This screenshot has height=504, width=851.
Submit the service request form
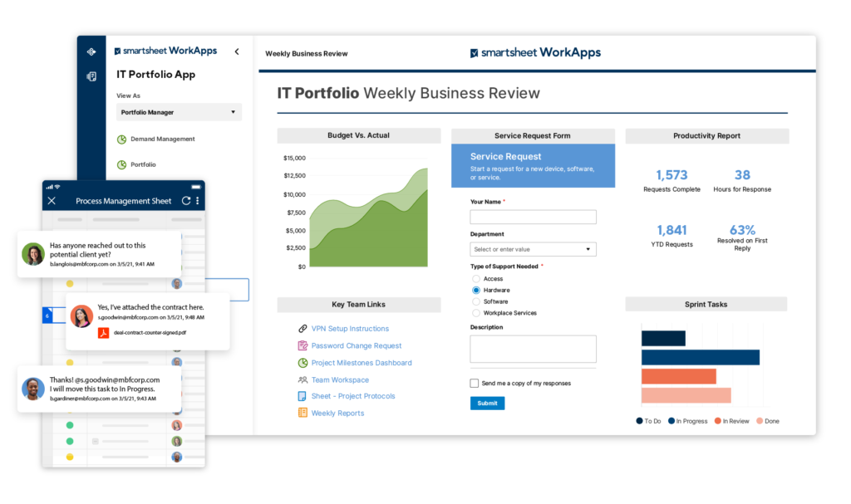(487, 403)
